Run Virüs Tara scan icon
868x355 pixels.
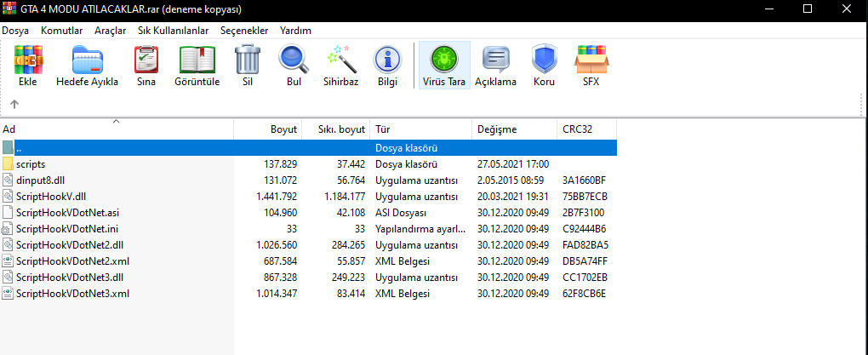[x=444, y=58]
